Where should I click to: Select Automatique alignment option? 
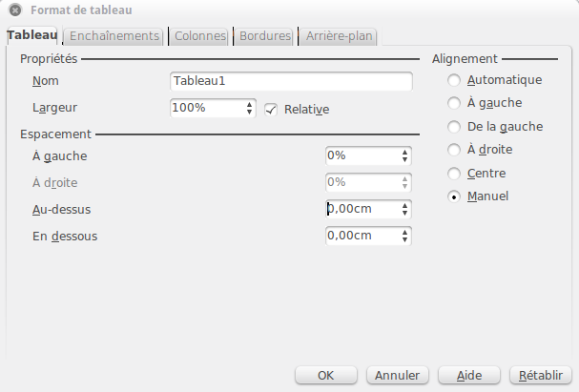point(454,80)
